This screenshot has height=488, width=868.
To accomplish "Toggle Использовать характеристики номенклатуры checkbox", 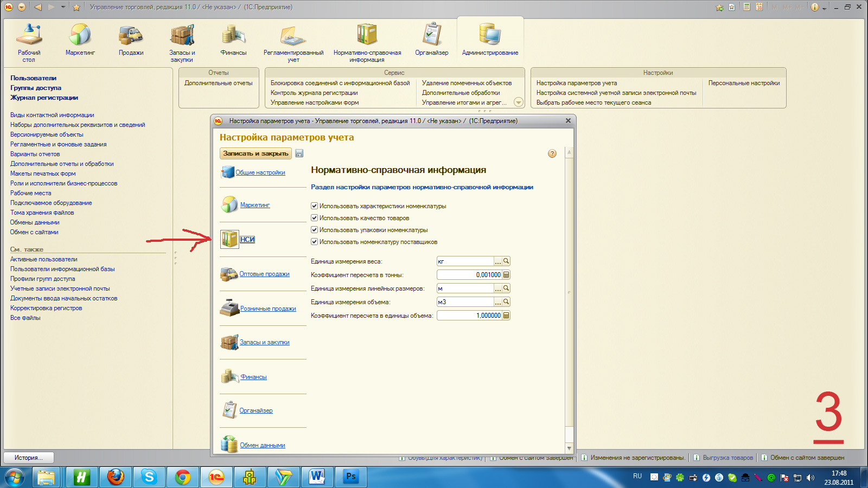I will [x=314, y=206].
